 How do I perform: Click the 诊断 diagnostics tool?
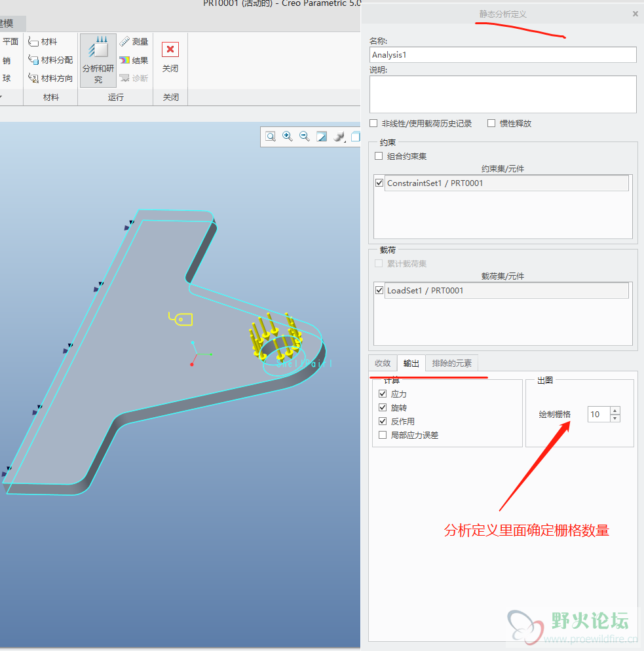pyautogui.click(x=134, y=78)
